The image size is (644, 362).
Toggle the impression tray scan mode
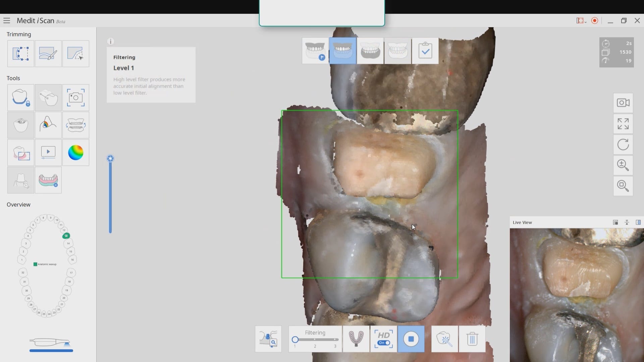356,339
